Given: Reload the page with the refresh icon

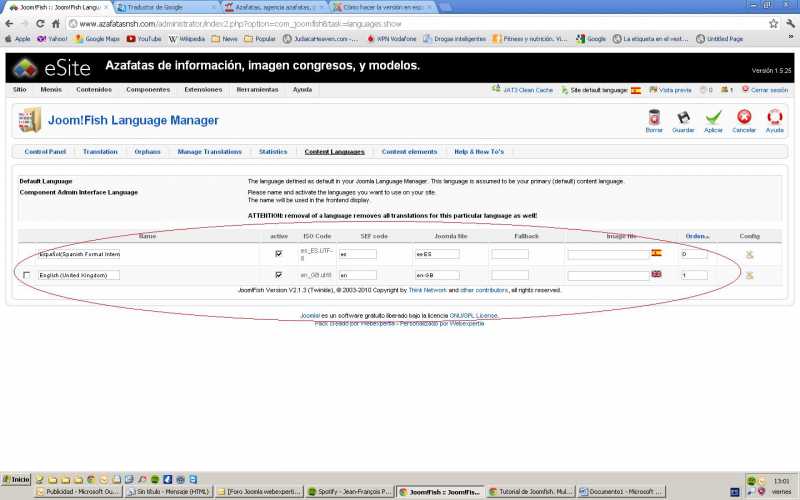Looking at the screenshot, I should pyautogui.click(x=40, y=23).
